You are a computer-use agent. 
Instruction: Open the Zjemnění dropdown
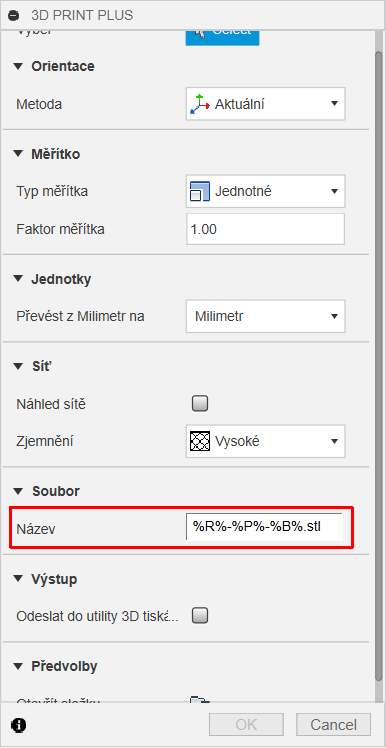pyautogui.click(x=265, y=441)
